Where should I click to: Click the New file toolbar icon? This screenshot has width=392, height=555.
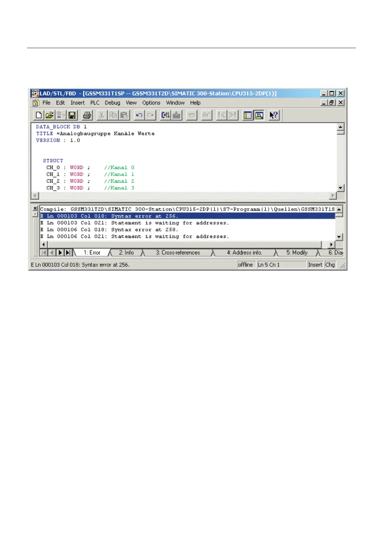pyautogui.click(x=39, y=115)
